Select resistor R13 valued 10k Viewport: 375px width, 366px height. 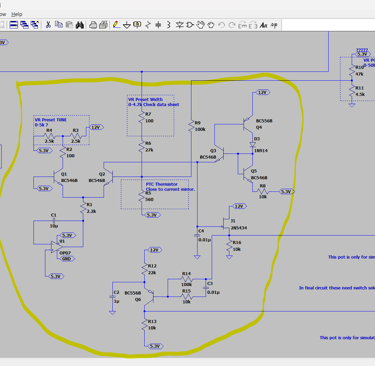[x=144, y=325]
